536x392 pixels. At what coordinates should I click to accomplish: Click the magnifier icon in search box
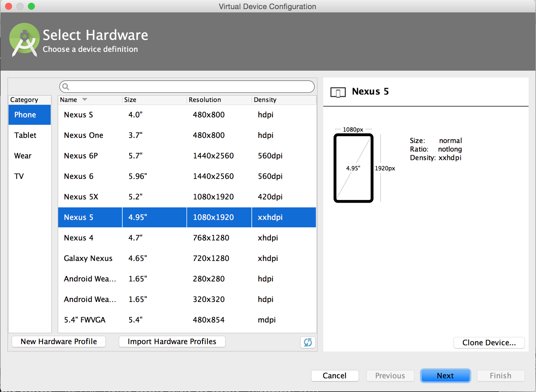pyautogui.click(x=66, y=87)
